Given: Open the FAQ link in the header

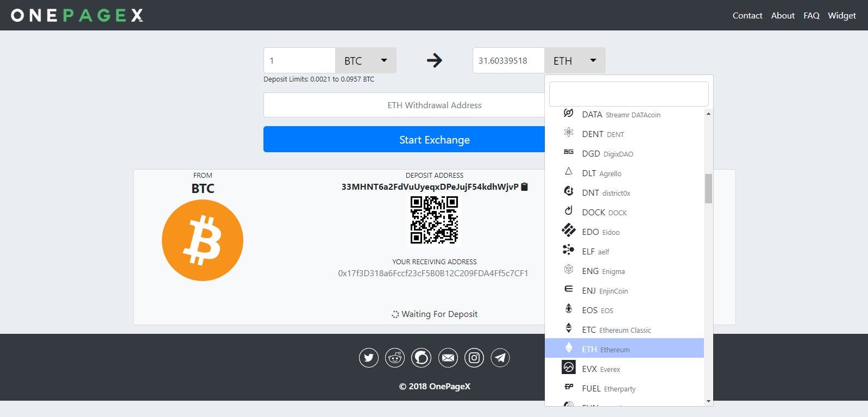Looking at the screenshot, I should [x=812, y=16].
